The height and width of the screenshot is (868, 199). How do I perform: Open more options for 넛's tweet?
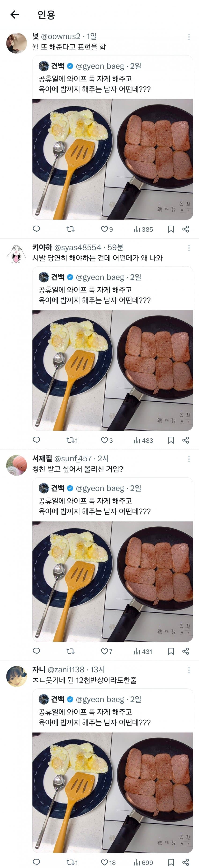click(x=189, y=37)
